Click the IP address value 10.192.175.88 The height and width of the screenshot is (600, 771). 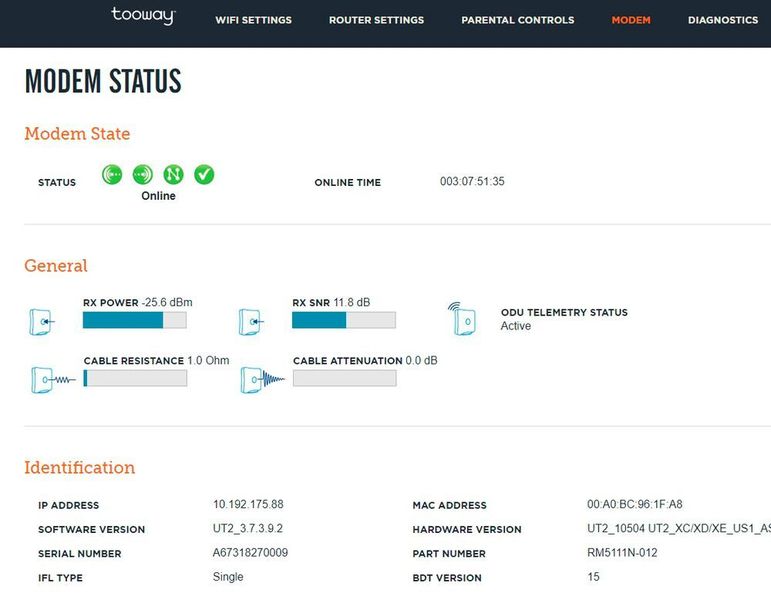tap(248, 505)
